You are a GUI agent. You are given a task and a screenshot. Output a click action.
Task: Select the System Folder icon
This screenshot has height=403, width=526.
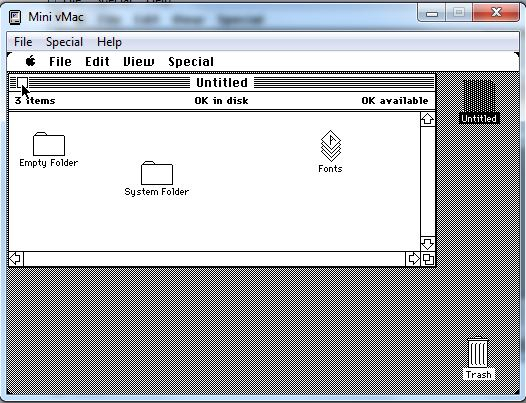point(157,173)
